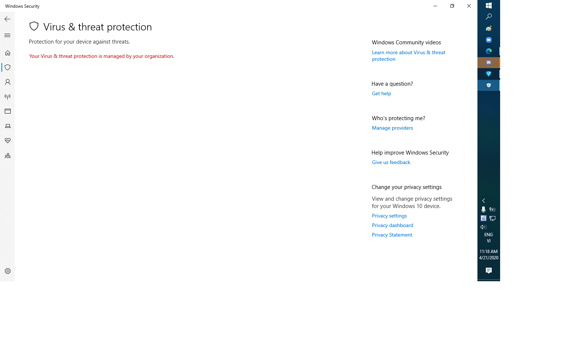Image resolution: width=588 pixels, height=364 pixels.
Task: Click the Change your privacy settings heading
Action: coord(406,187)
